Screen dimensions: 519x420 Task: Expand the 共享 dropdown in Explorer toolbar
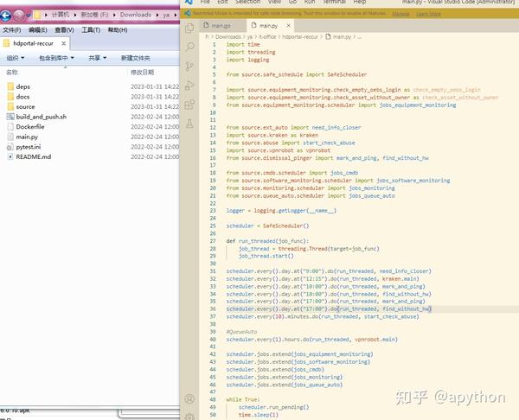coord(97,58)
